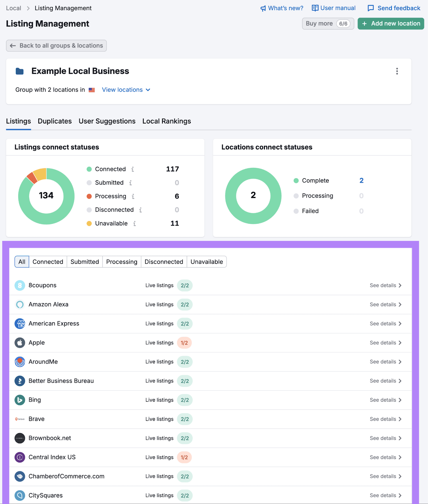Click info icon next to Connected status
Screen dimensions: 428x504
(133, 169)
